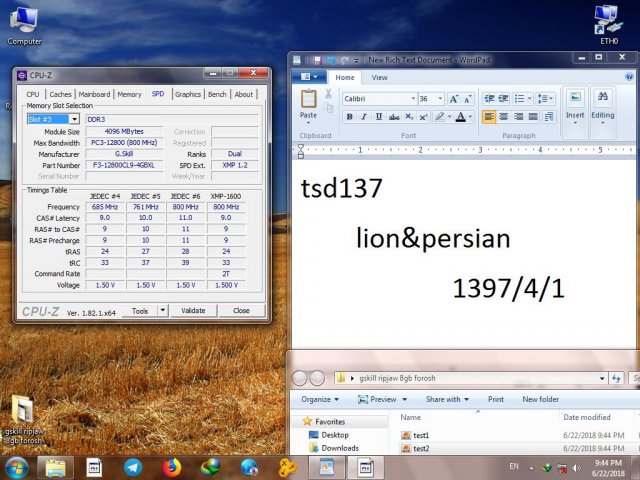Apply the font color A swatch

tap(460, 117)
